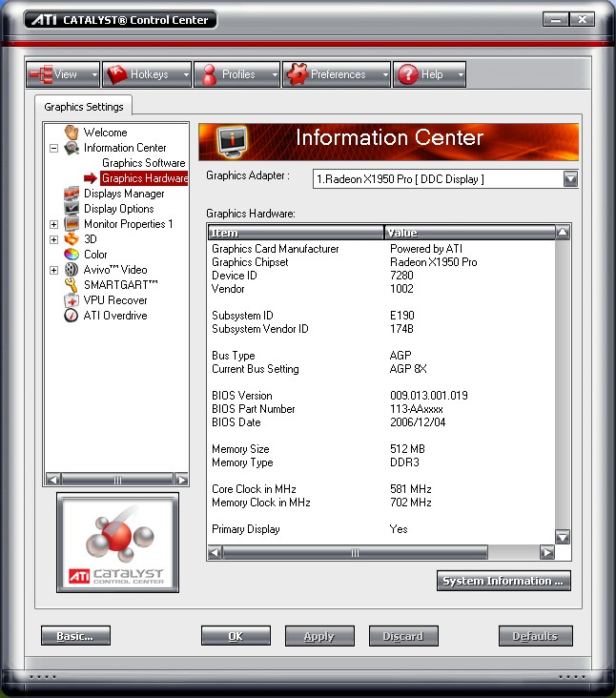Click tree panel scroll left arrow

coord(53,480)
